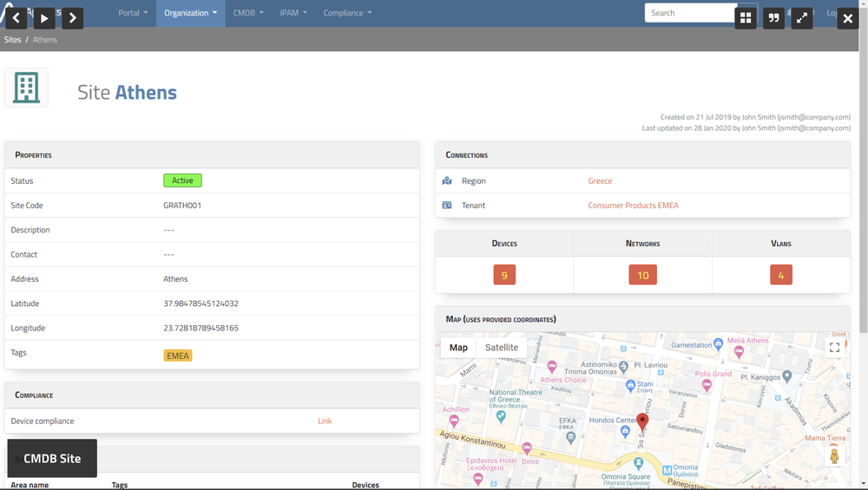Toggle fullscreen with the expand arrows icon
The width and height of the screenshot is (868, 490).
click(802, 17)
